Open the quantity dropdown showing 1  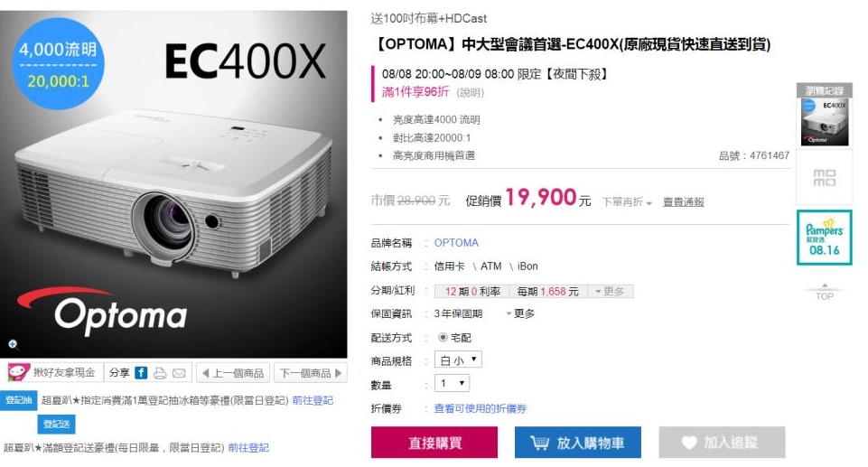point(453,383)
